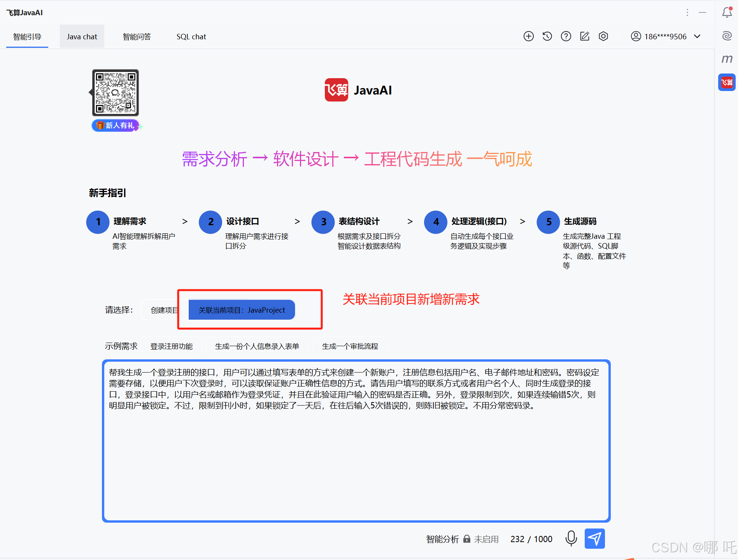Open the three-dot more options menu
The height and width of the screenshot is (560, 738).
[x=687, y=12]
